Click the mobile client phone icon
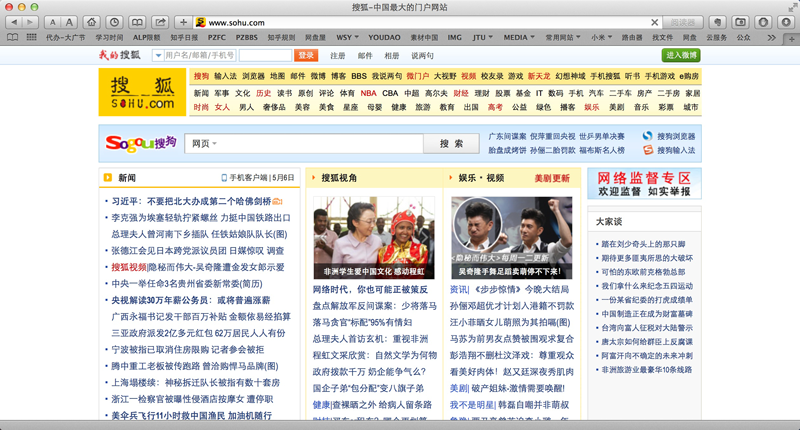 coord(223,178)
